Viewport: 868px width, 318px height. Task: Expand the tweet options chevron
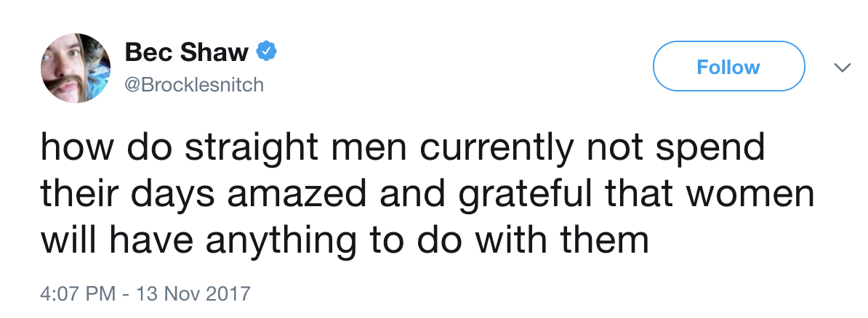click(x=843, y=68)
